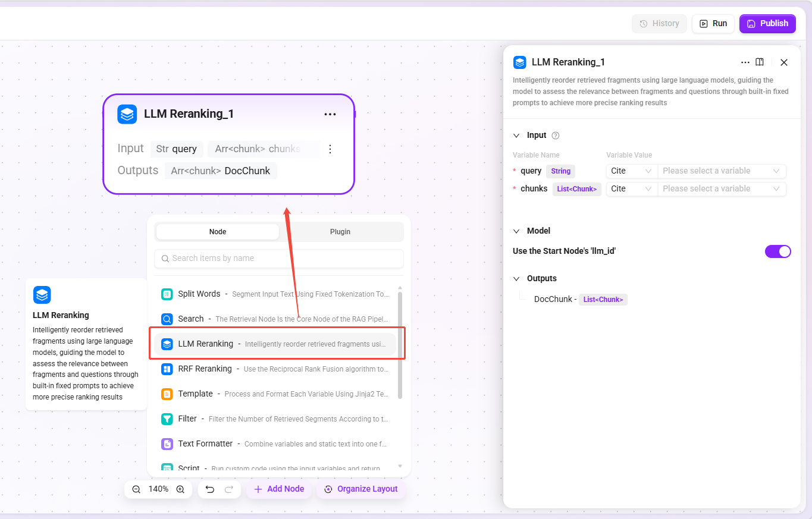The width and height of the screenshot is (812, 519).
Task: Click the 140% zoom level value
Action: (x=158, y=489)
